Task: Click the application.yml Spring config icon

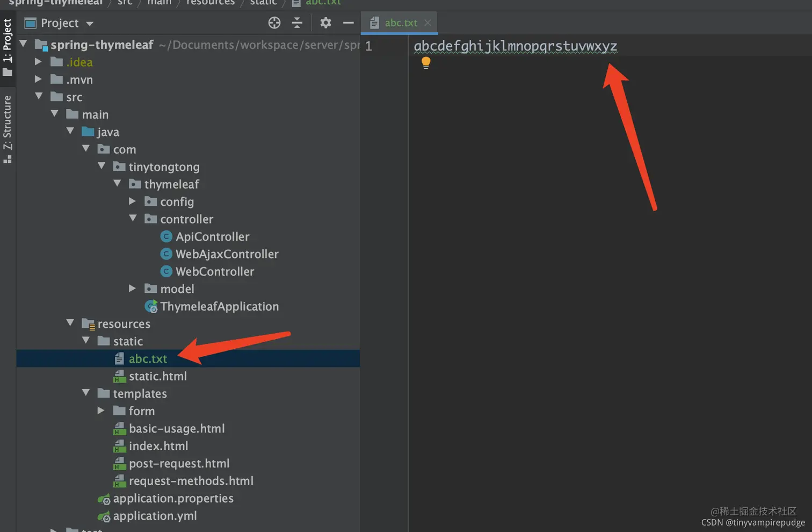Action: 104,516
